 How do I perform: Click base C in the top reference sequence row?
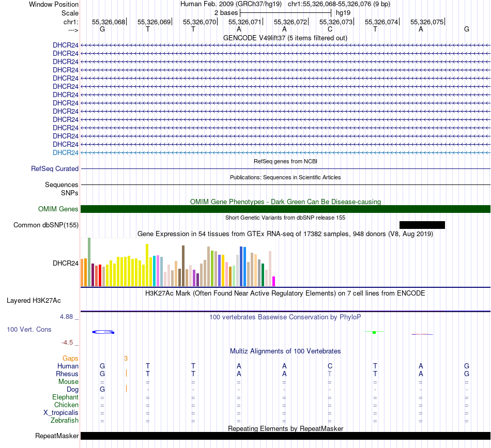click(x=330, y=29)
